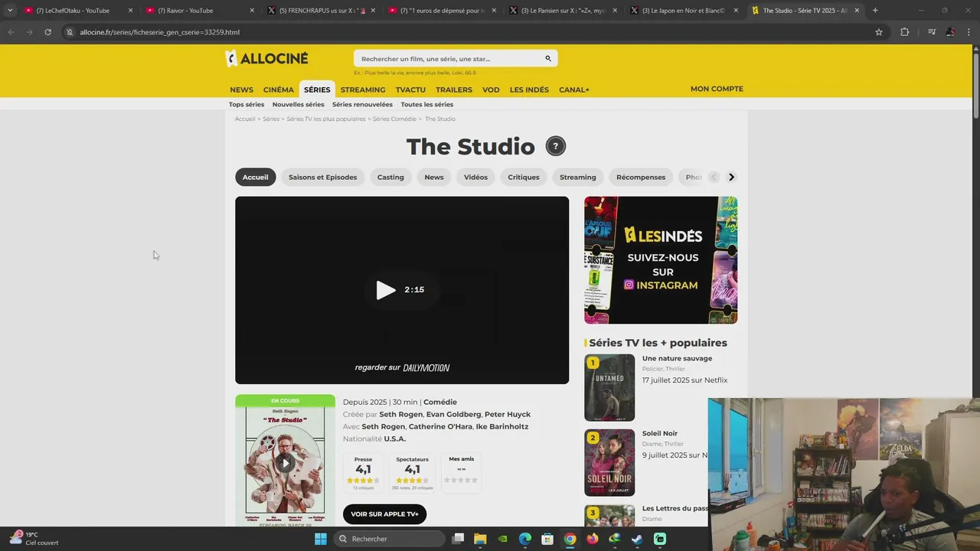Go to Toutes les séries
This screenshot has width=980, height=551.
pyautogui.click(x=427, y=104)
